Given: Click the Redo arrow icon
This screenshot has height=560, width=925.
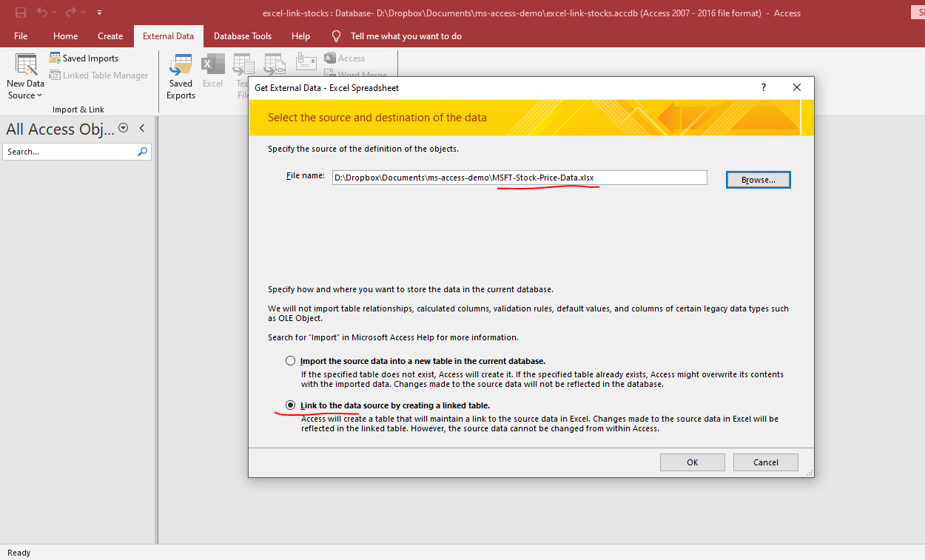Looking at the screenshot, I should click(71, 13).
